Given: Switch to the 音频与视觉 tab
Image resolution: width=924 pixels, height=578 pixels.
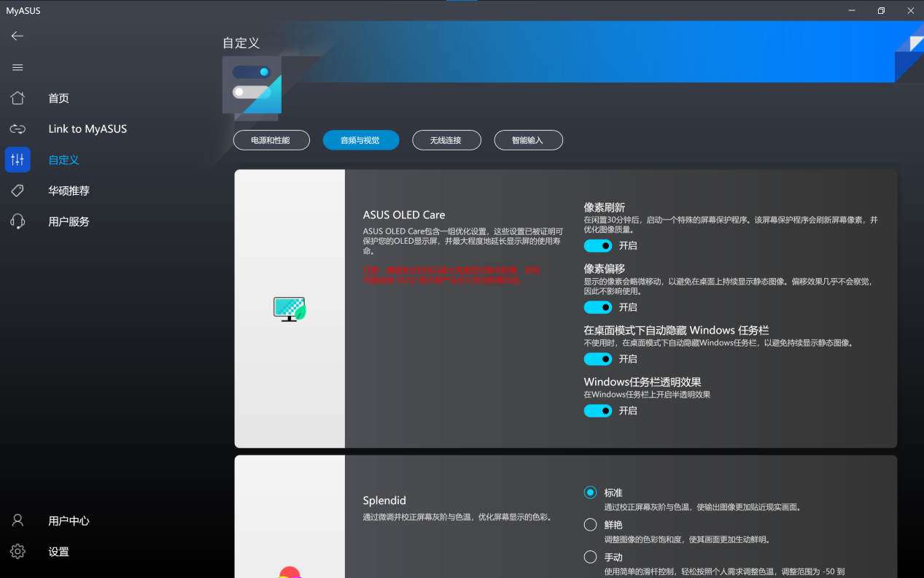Looking at the screenshot, I should pyautogui.click(x=361, y=140).
